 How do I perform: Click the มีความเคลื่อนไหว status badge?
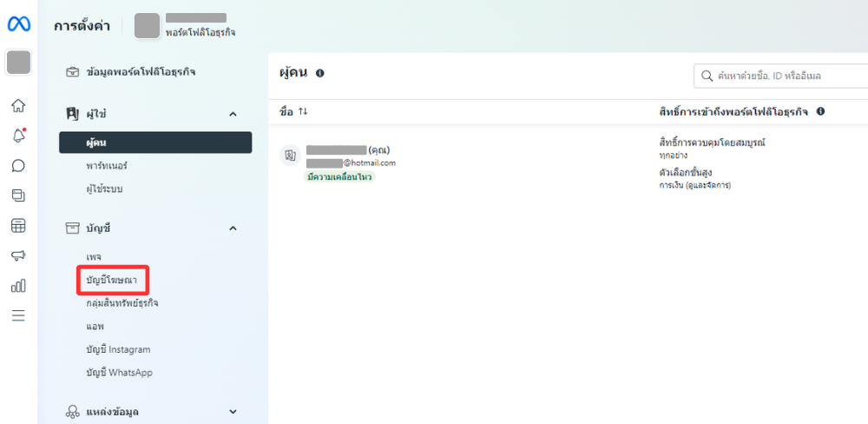point(339,176)
